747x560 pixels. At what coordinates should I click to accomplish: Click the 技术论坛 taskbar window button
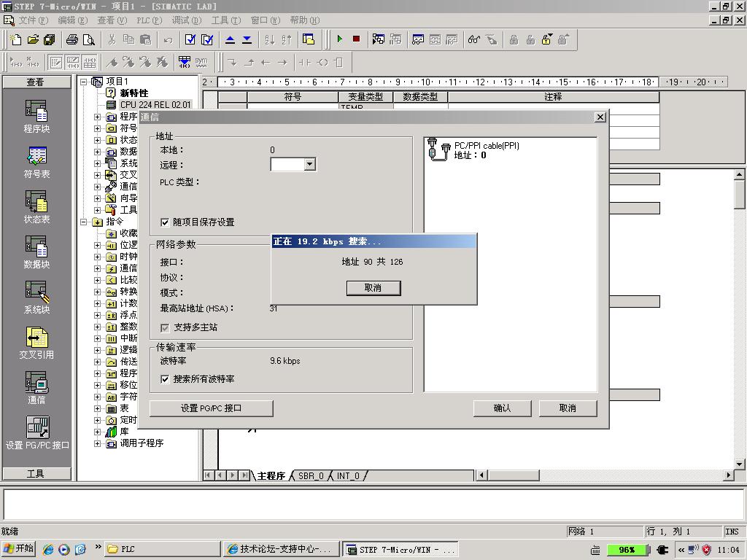pos(280,550)
